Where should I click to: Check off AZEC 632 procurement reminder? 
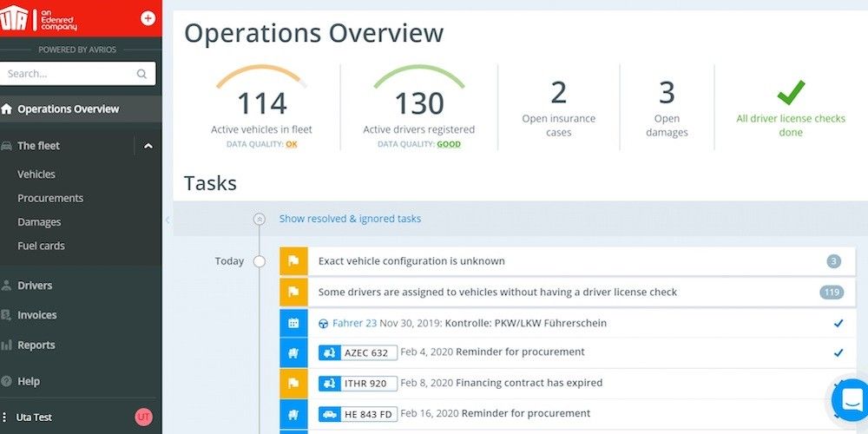point(838,352)
